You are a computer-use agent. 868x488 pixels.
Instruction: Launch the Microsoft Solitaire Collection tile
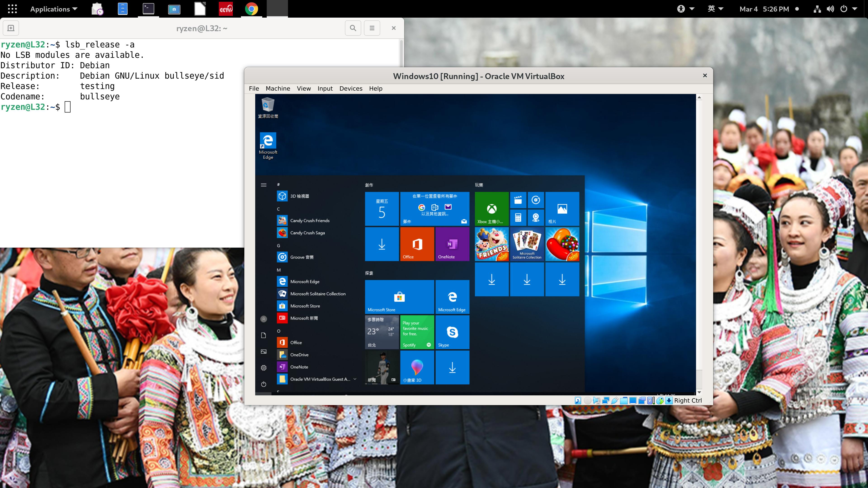527,244
